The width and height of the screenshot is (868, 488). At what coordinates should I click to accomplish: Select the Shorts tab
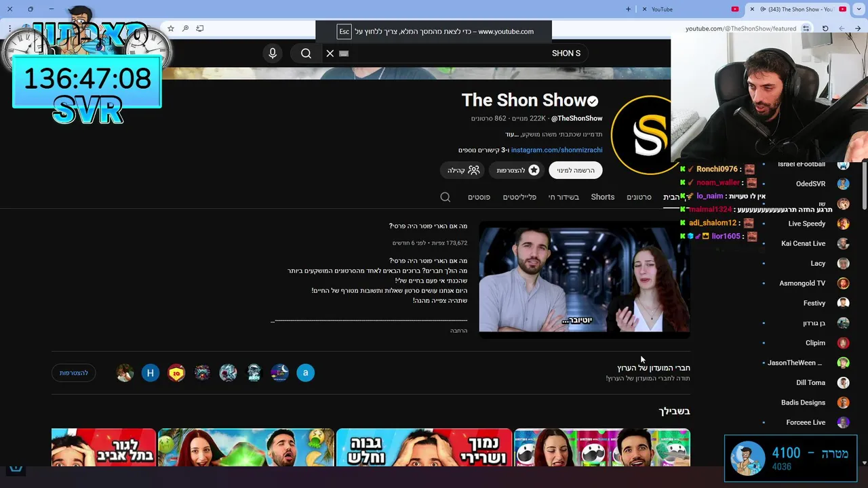click(603, 197)
